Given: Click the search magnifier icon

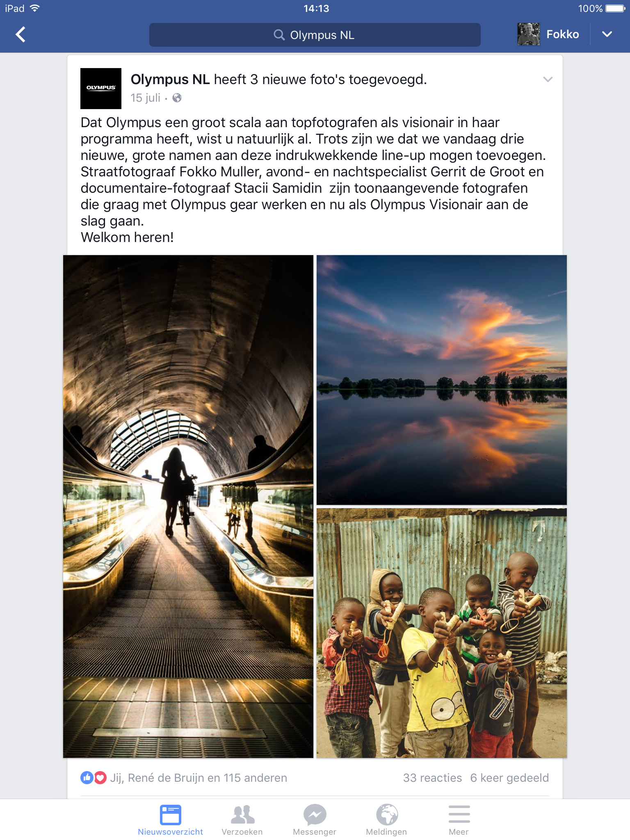Looking at the screenshot, I should click(x=279, y=35).
